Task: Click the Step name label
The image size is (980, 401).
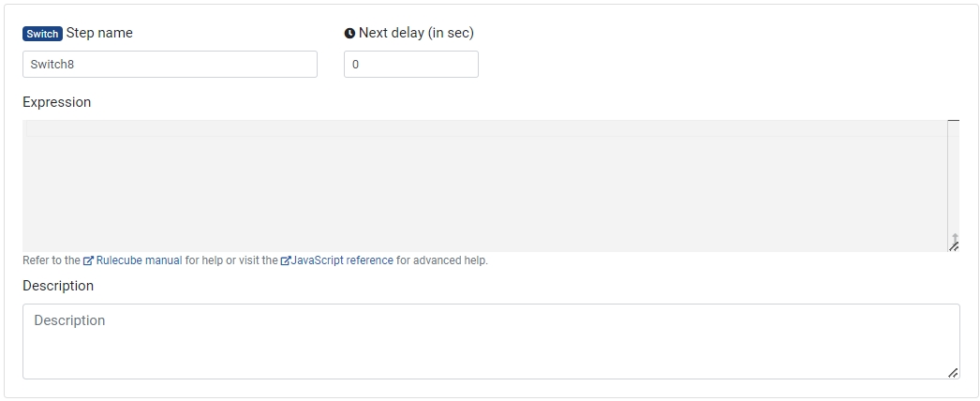Action: pos(99,34)
